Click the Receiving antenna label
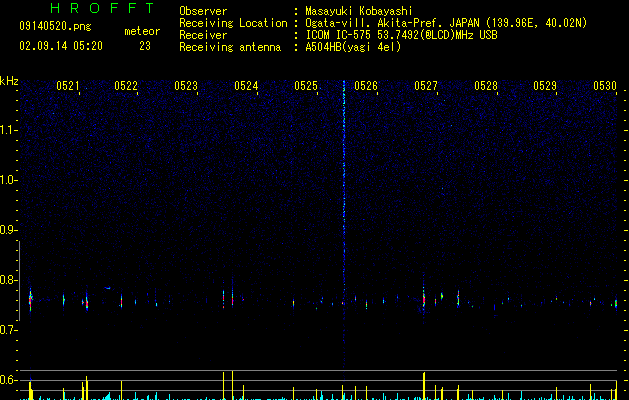This screenshot has height=400, width=629. click(230, 47)
